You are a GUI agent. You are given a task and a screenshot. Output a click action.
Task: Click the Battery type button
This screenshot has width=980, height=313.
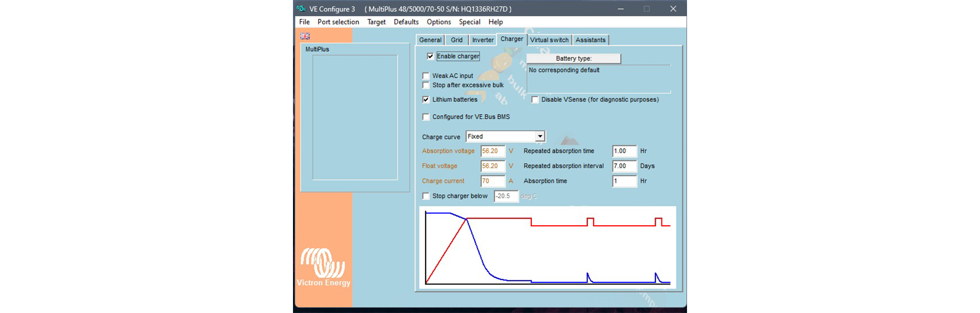(573, 59)
